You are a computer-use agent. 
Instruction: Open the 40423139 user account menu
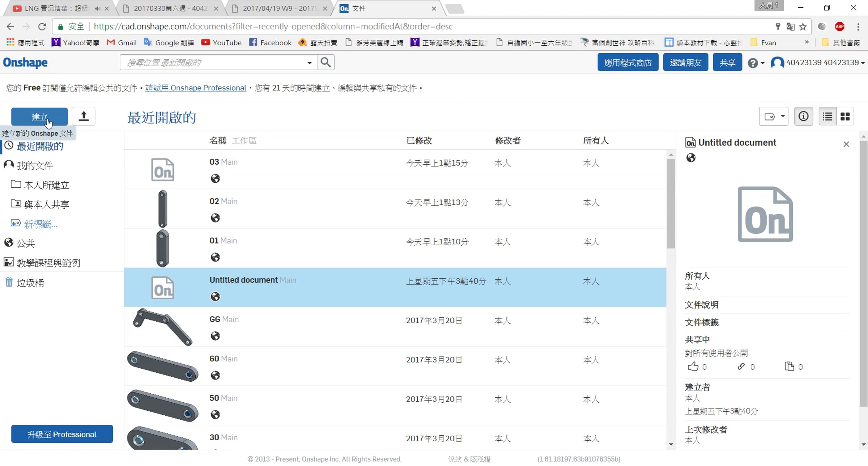[817, 63]
